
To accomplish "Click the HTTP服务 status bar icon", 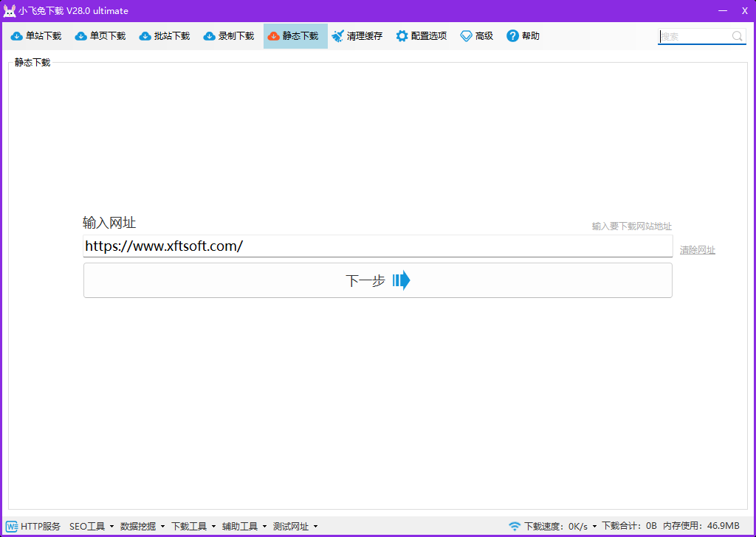I will (x=11, y=526).
